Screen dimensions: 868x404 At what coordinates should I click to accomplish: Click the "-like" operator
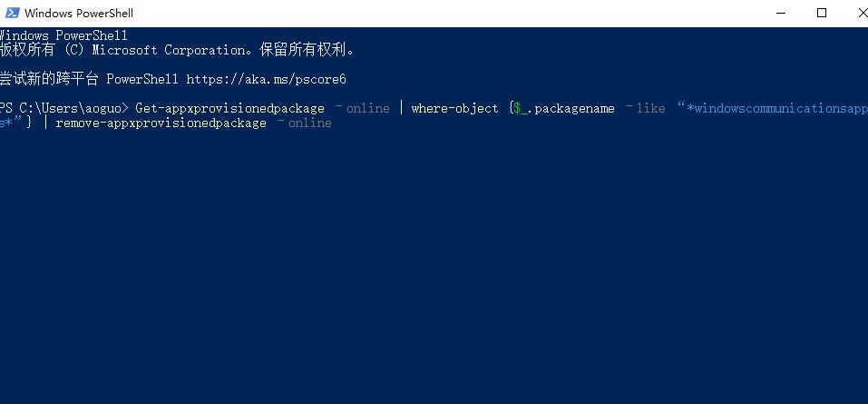(647, 108)
